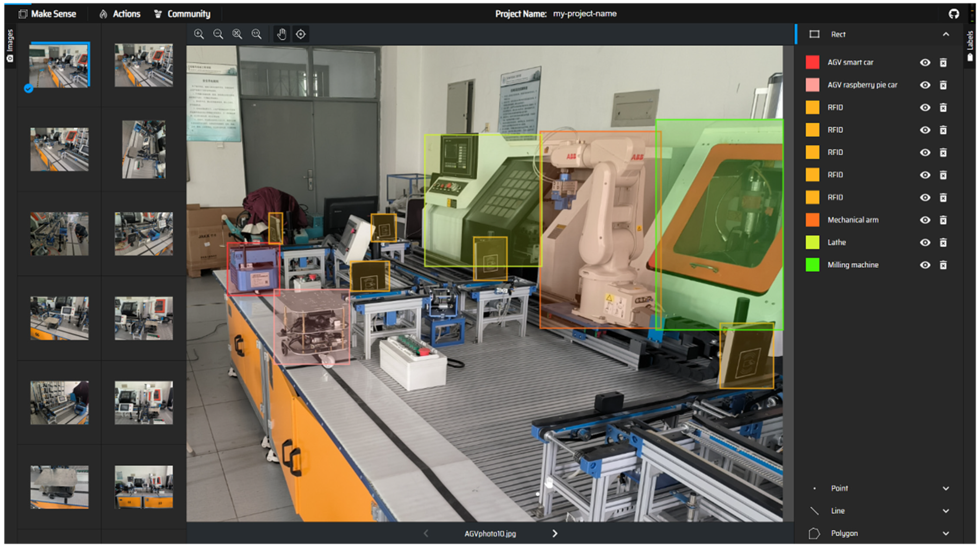Viewport: 980px width, 548px height.
Task: Delete the Milling machine label
Action: [x=943, y=265]
